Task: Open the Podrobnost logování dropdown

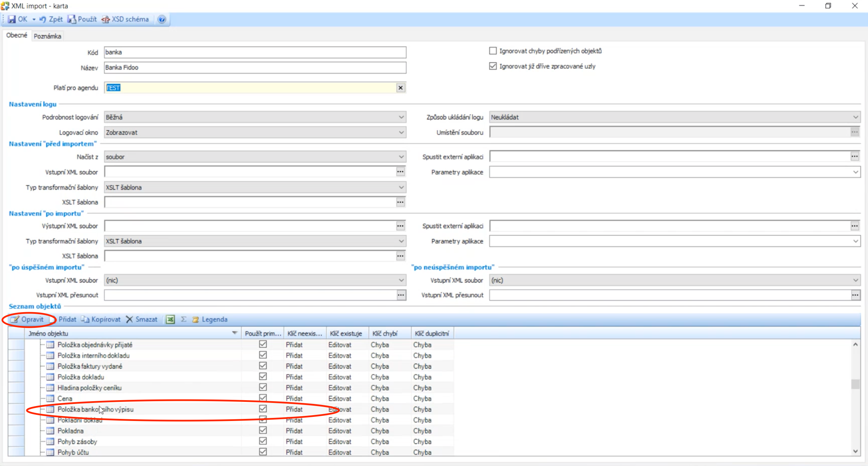Action: [401, 117]
